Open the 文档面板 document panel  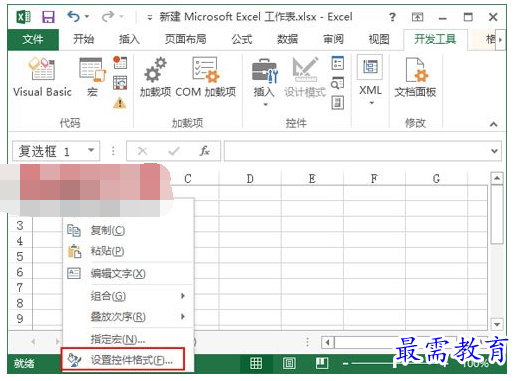[415, 77]
